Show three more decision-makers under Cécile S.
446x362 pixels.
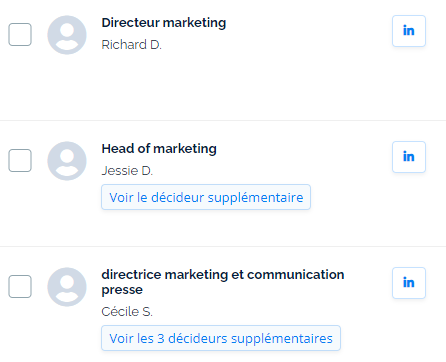pos(221,338)
